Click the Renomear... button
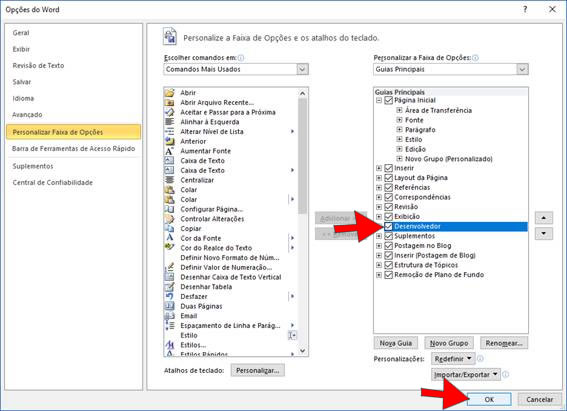Viewport: 567px width, 411px height. coord(504,343)
